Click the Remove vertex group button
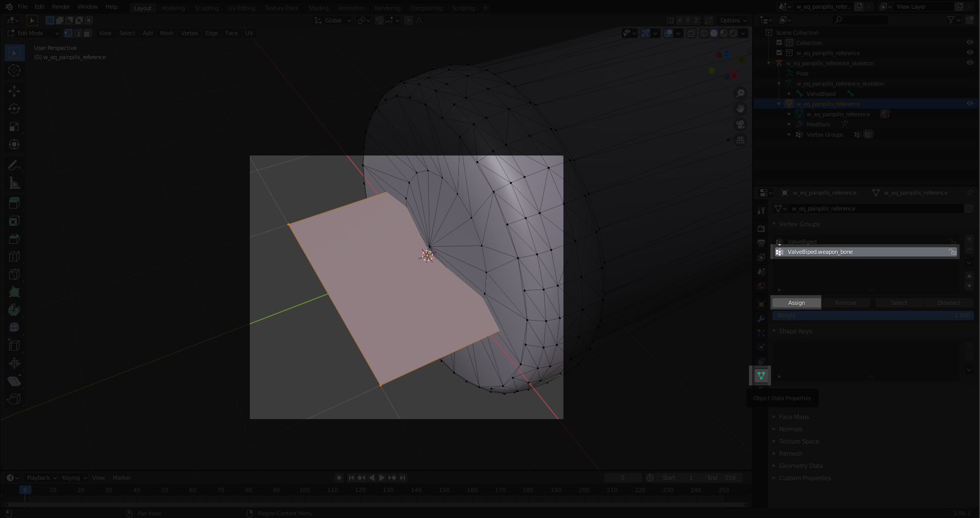Screen dimensions: 980x518 point(845,303)
